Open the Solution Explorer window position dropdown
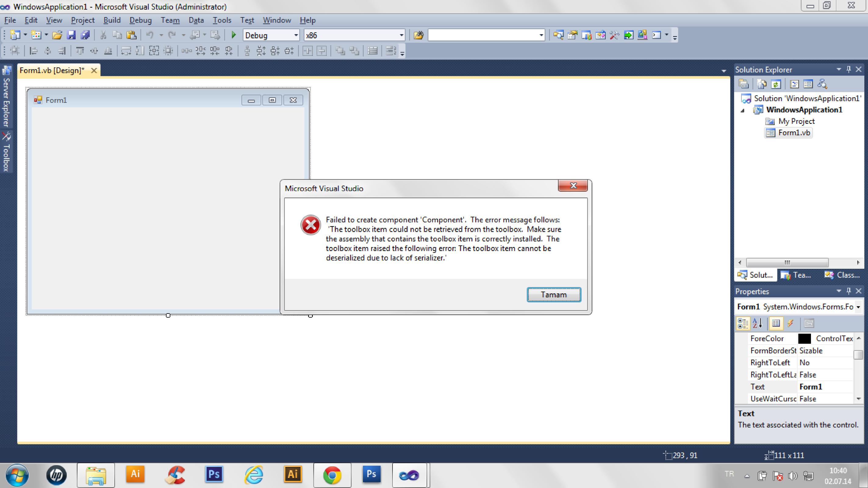 [839, 69]
